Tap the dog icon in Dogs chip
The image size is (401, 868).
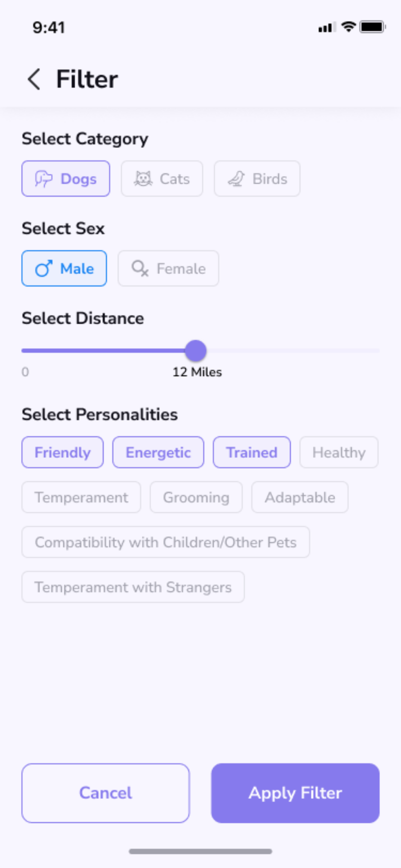(44, 179)
